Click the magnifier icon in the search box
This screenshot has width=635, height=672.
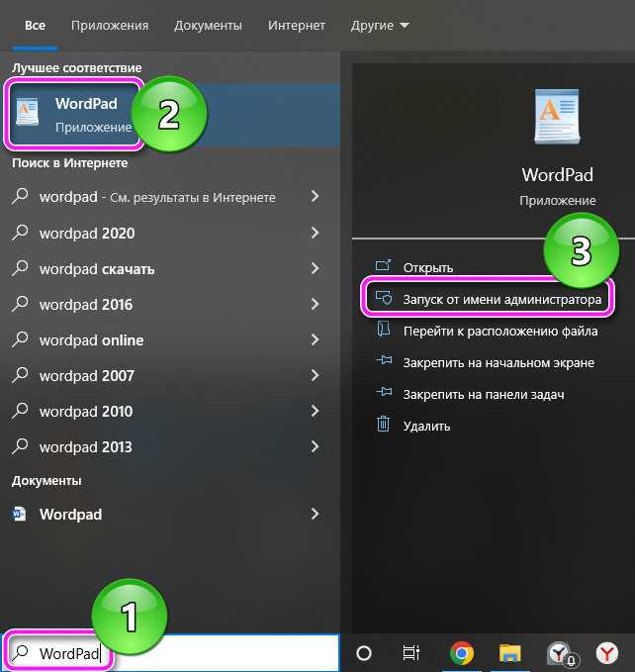click(20, 652)
